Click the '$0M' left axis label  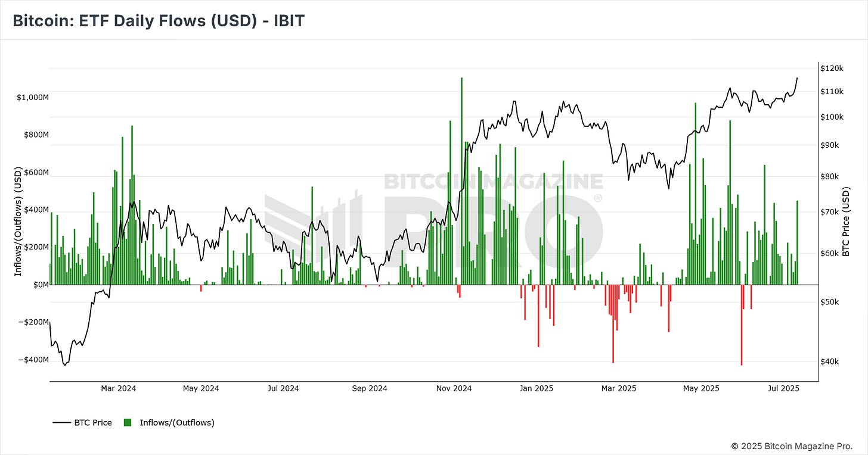41,285
